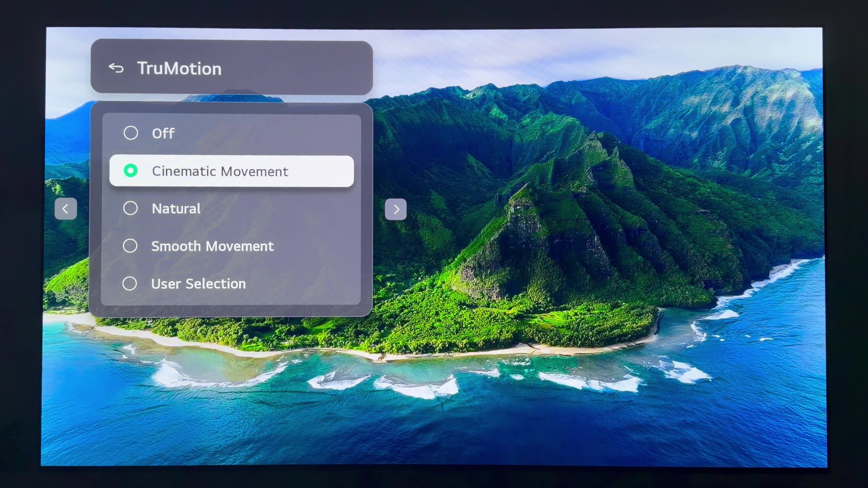868x488 pixels.
Task: Click the right chevron navigation arrow
Action: pyautogui.click(x=396, y=209)
